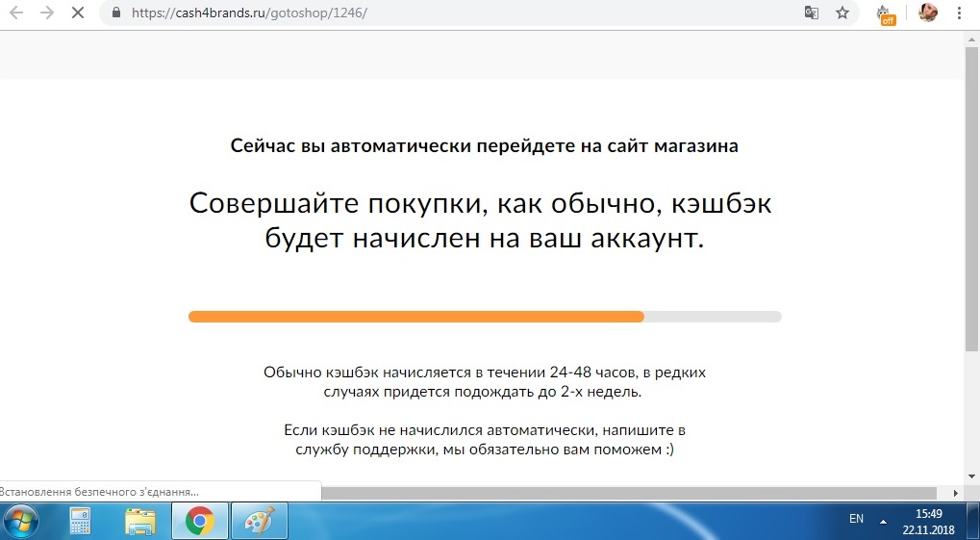The height and width of the screenshot is (540, 980).
Task: Click the cash4brands.ru URL address field
Action: pyautogui.click(x=249, y=13)
